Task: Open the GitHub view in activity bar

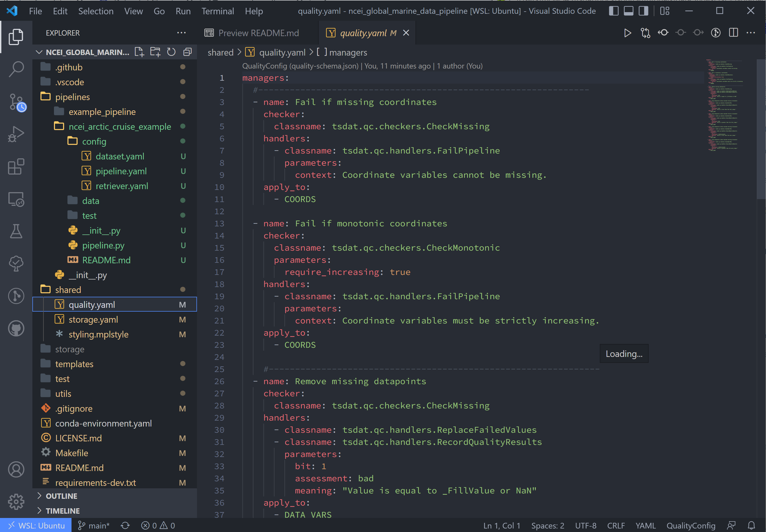Action: coord(16,328)
